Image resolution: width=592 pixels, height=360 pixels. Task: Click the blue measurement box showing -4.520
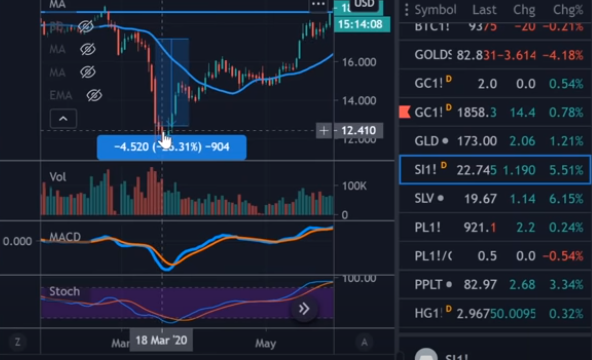click(x=172, y=147)
